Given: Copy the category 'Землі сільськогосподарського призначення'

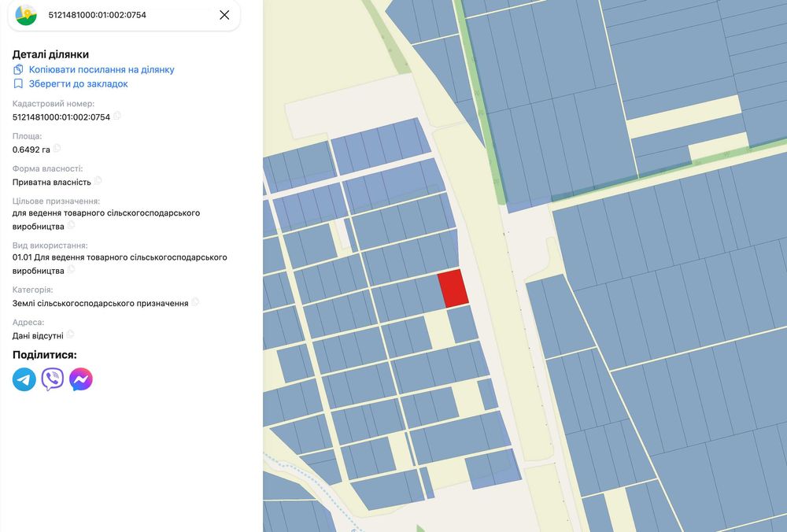Looking at the screenshot, I should pos(195,301).
